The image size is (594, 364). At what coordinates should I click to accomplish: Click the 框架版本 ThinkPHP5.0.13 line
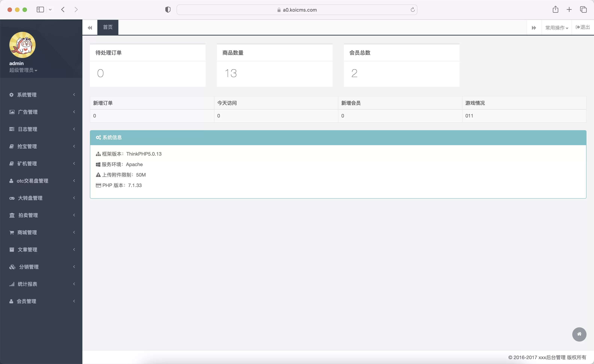(x=129, y=154)
